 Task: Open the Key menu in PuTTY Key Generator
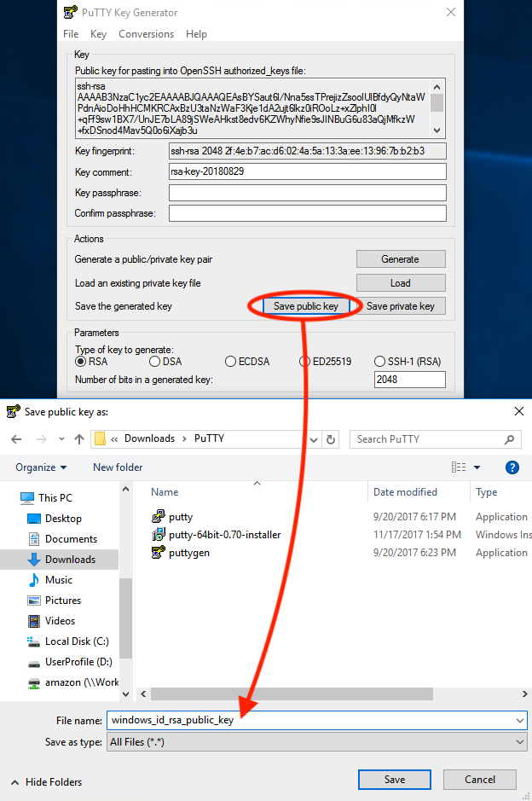(98, 34)
